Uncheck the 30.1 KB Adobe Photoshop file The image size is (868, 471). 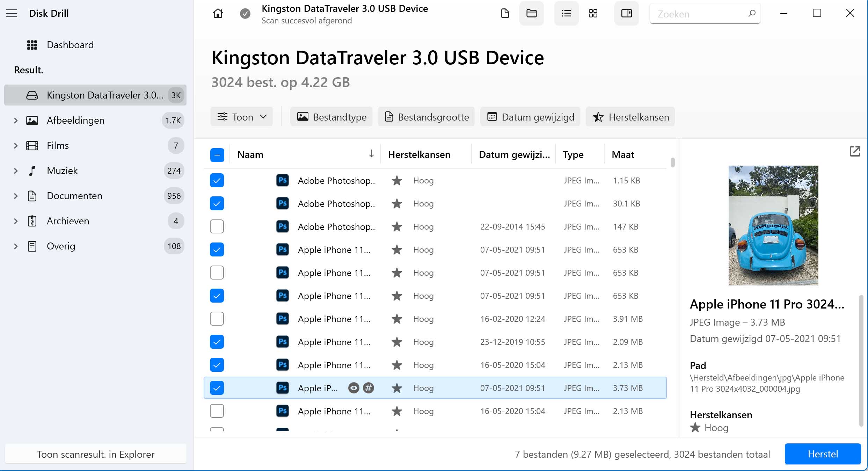click(217, 203)
